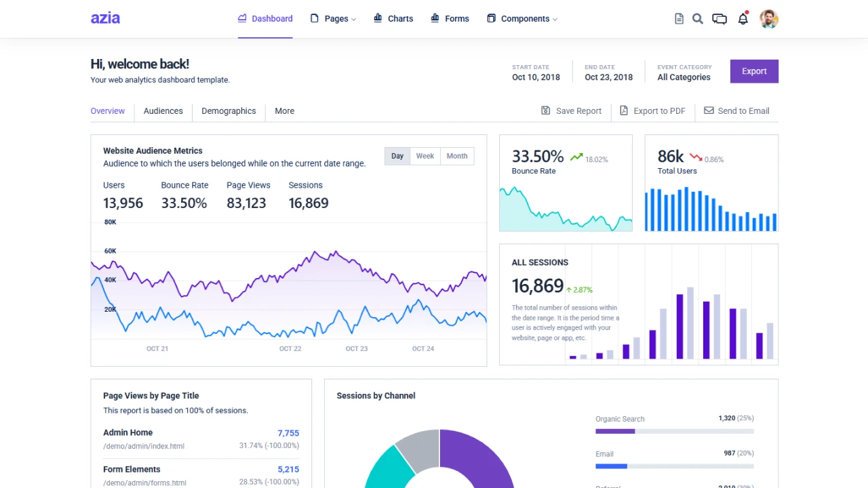Open the Forms menu item
868x488 pixels.
(450, 18)
